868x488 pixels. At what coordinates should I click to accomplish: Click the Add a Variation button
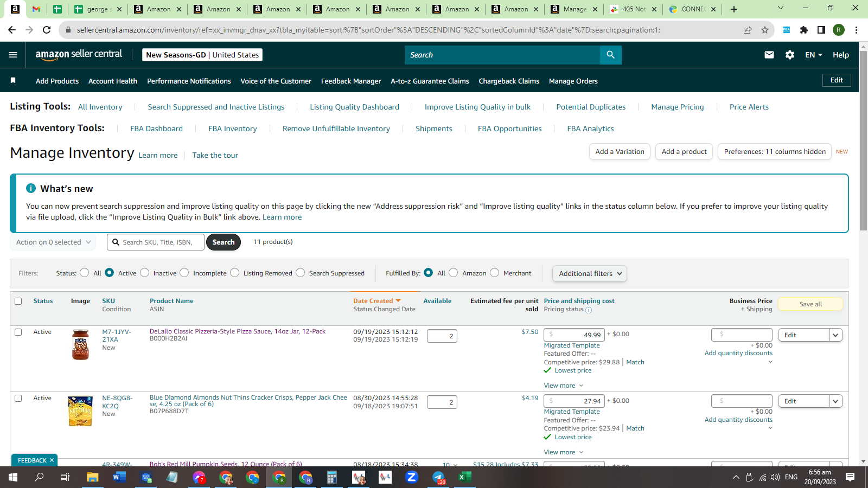point(620,152)
